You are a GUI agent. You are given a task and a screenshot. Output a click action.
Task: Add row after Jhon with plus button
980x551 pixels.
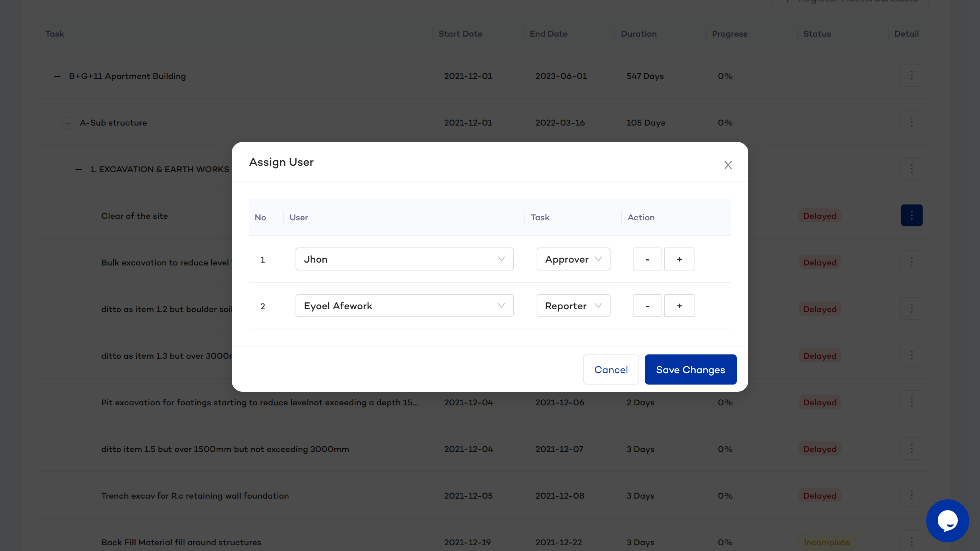pyautogui.click(x=679, y=259)
